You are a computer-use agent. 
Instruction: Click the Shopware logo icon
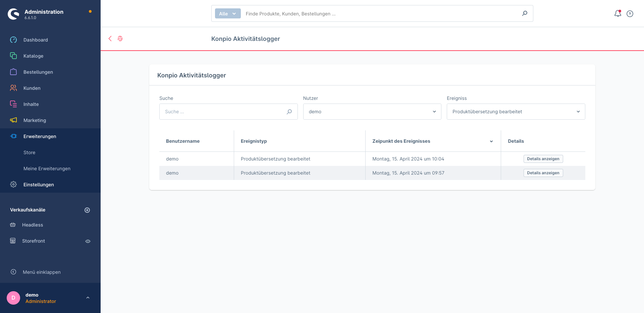pyautogui.click(x=14, y=14)
